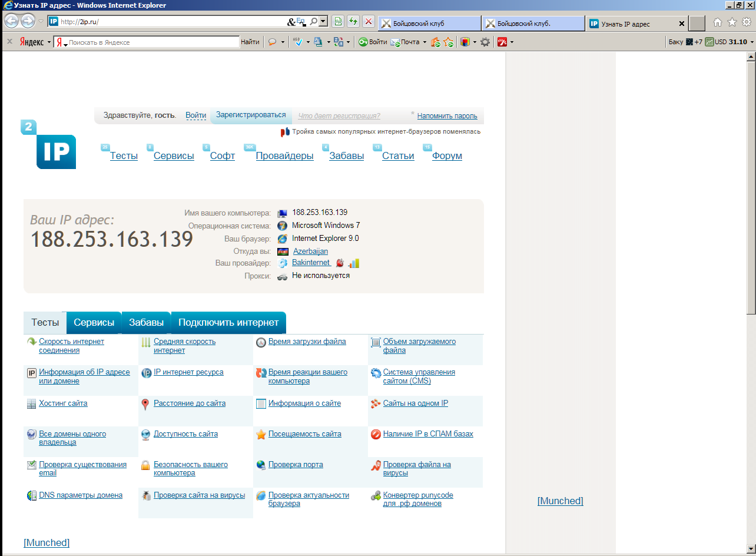
Task: Open the Яндекс search box engine dropdown
Action: (66, 44)
